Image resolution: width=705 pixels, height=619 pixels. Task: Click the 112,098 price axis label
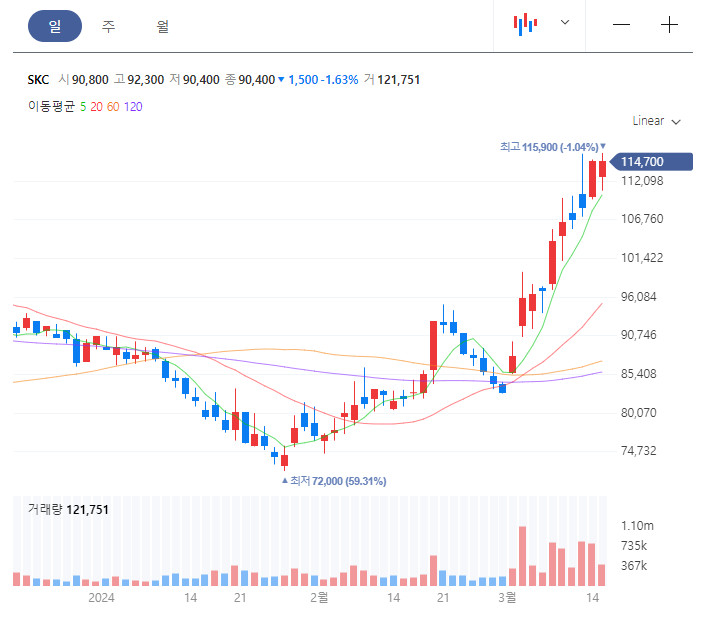coord(642,181)
